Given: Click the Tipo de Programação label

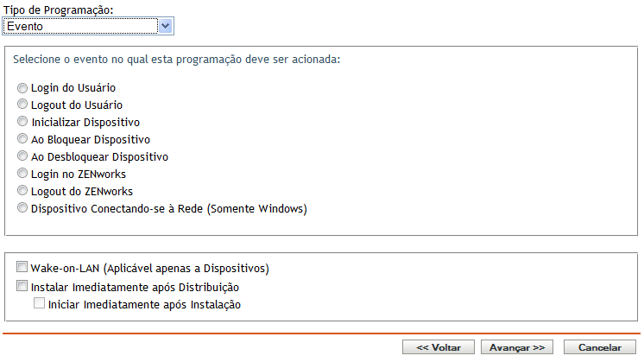Looking at the screenshot, I should (57, 10).
